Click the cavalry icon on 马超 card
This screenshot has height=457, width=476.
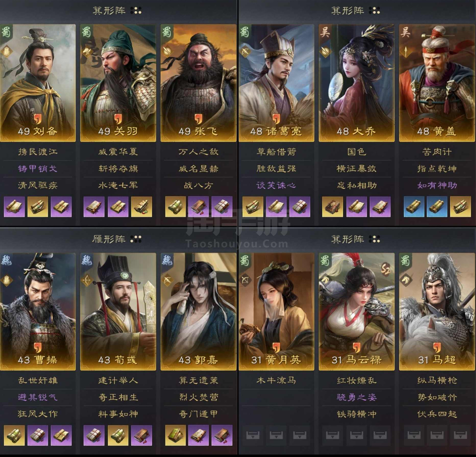406,280
